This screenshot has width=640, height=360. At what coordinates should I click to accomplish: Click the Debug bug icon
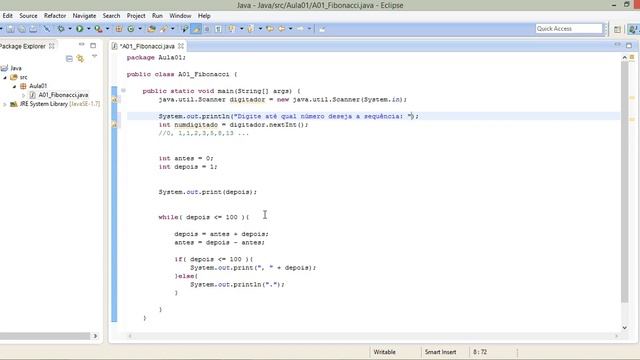pyautogui.click(x=61, y=29)
